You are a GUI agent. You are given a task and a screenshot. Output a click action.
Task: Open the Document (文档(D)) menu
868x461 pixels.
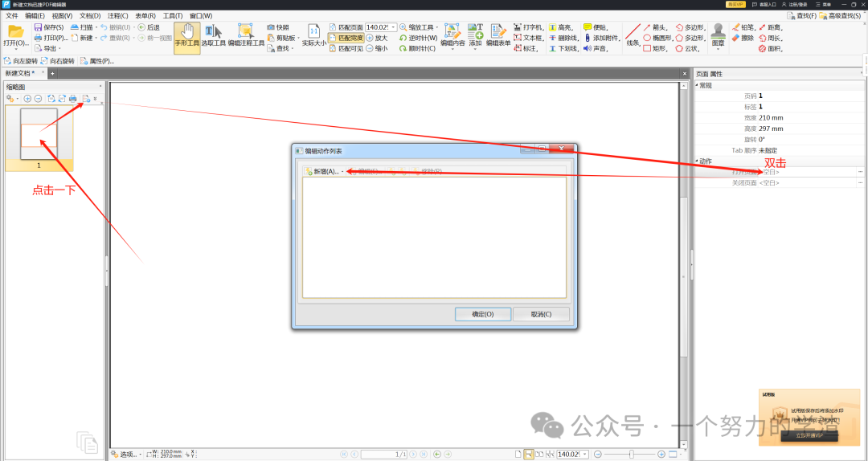(x=90, y=16)
